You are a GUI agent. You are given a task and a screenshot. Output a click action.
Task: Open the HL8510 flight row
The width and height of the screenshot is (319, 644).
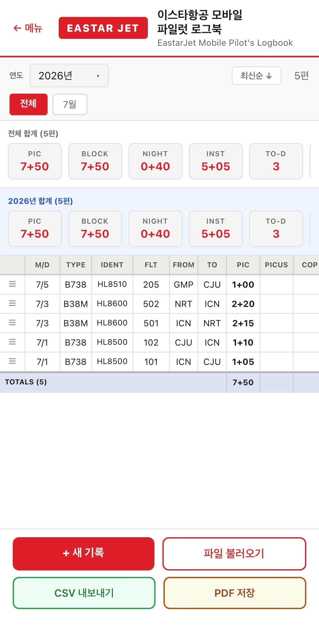(x=159, y=284)
